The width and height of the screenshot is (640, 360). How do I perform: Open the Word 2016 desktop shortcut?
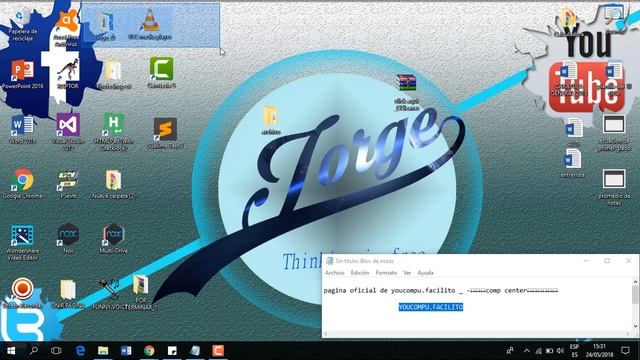[22, 129]
